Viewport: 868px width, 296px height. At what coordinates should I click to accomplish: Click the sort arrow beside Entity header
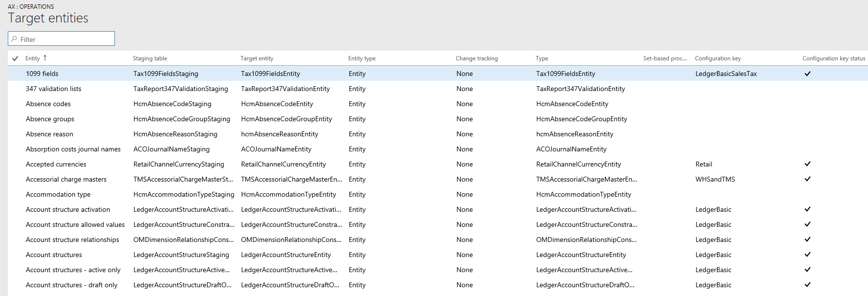pos(45,58)
